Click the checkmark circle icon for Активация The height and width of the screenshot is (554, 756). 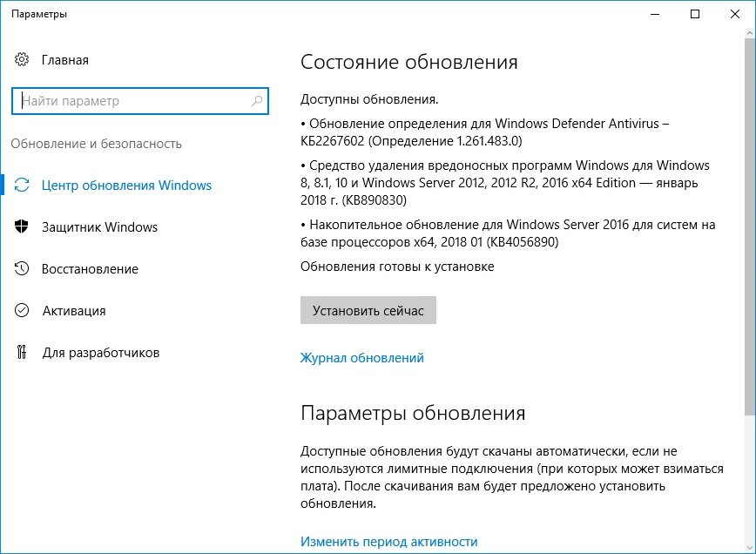point(22,310)
